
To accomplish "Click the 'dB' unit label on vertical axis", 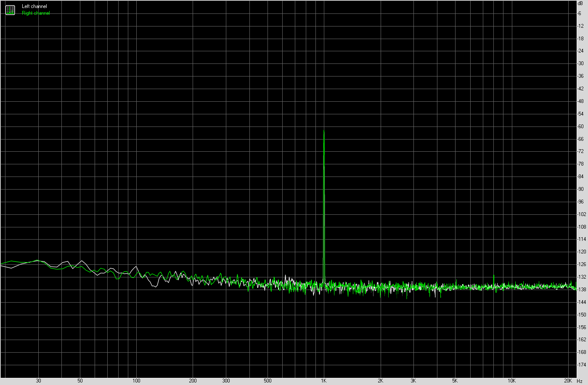I will [580, 3].
